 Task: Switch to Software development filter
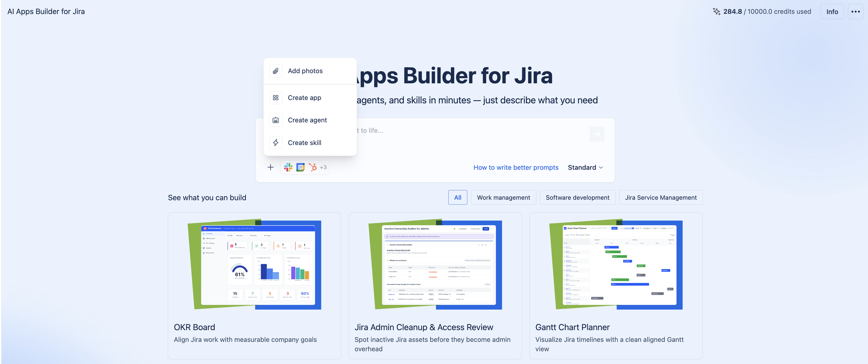tap(578, 198)
